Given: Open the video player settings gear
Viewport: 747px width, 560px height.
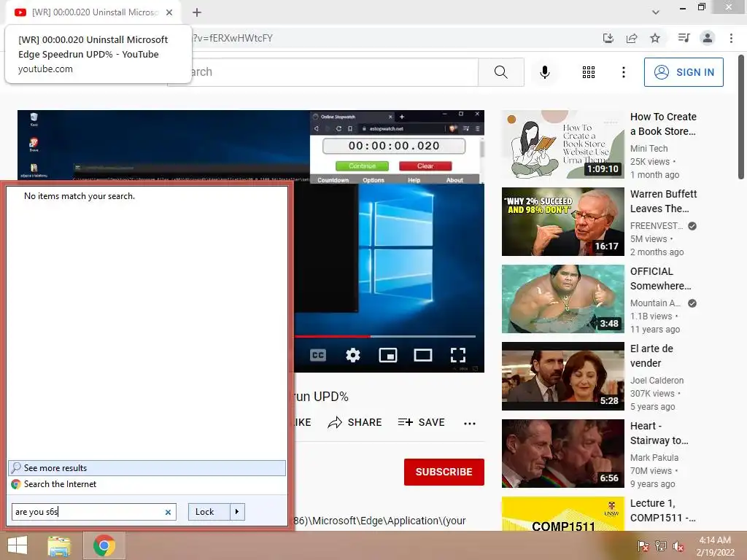Looking at the screenshot, I should [353, 355].
